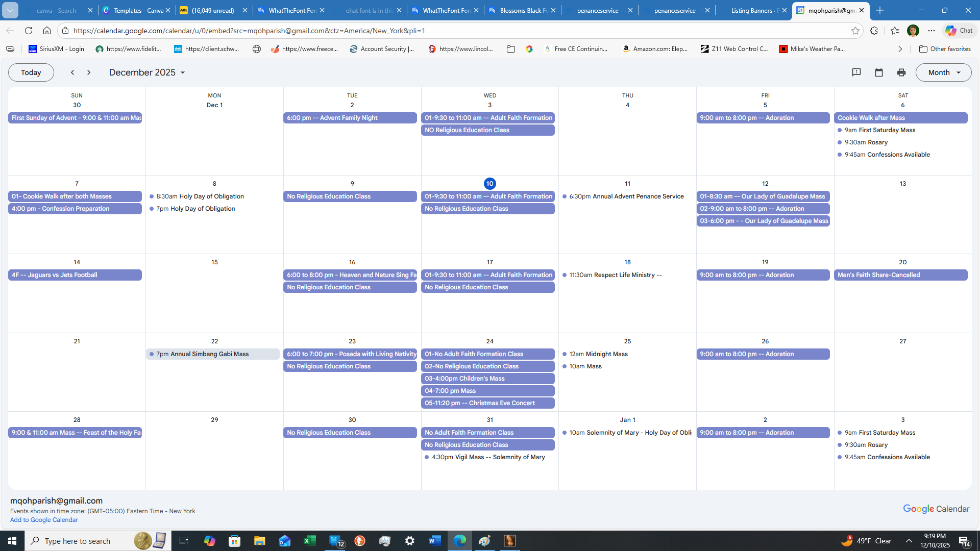Open Other favorites bookmarks folder

coord(945,49)
